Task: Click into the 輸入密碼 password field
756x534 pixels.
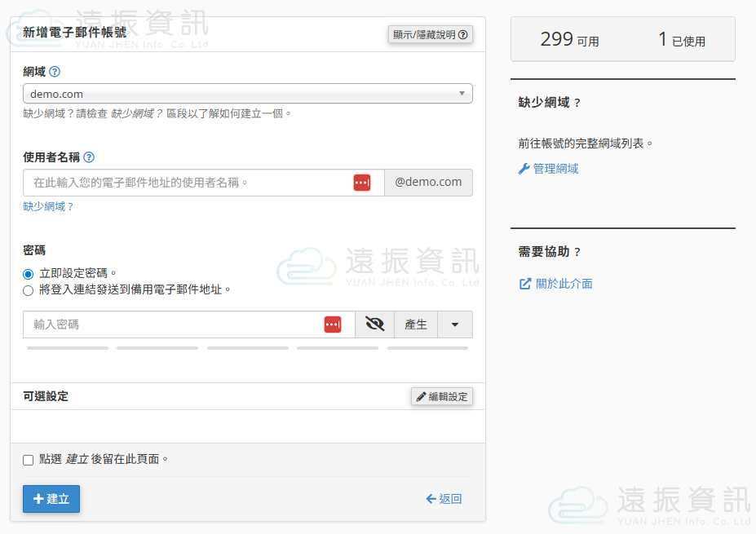Action: [x=171, y=324]
